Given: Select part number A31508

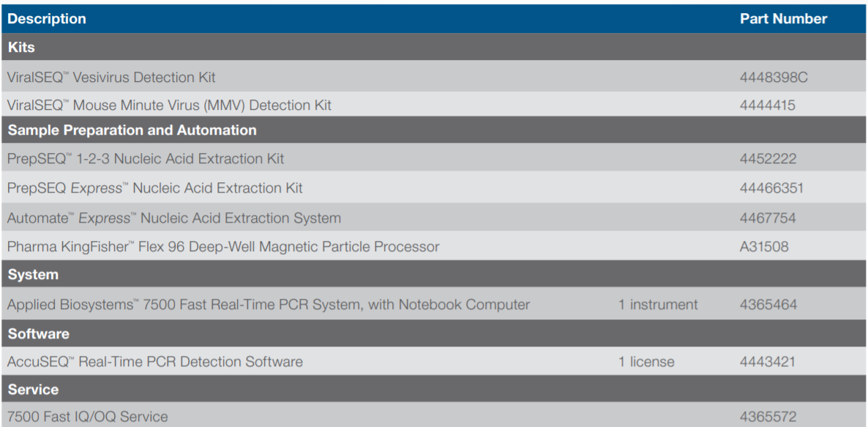Looking at the screenshot, I should point(764,247).
